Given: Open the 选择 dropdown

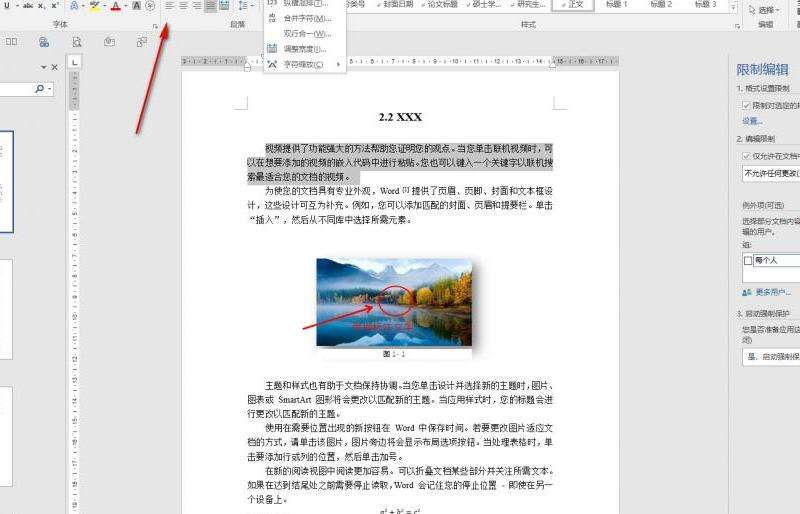Looking at the screenshot, I should (x=764, y=9).
